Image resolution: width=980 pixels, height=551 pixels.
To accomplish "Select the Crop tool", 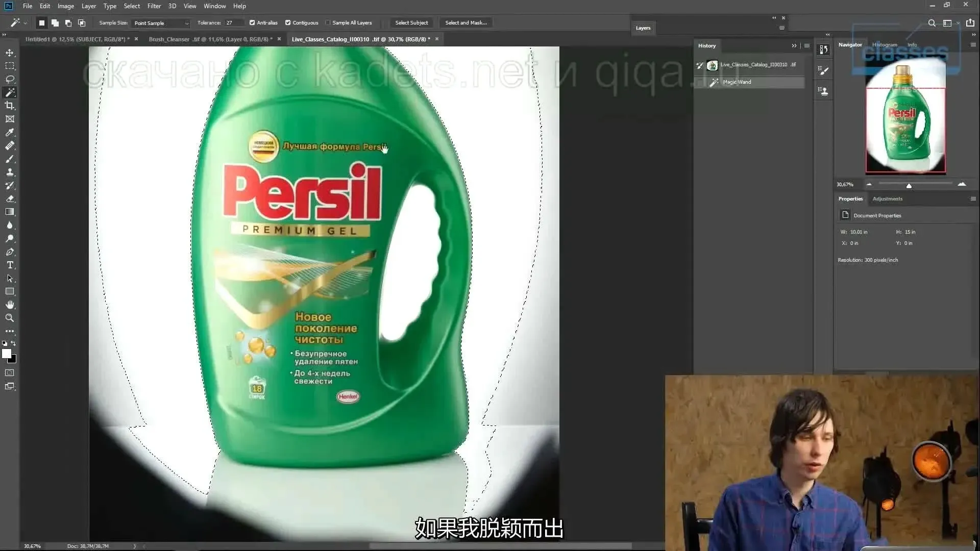I will [x=10, y=106].
